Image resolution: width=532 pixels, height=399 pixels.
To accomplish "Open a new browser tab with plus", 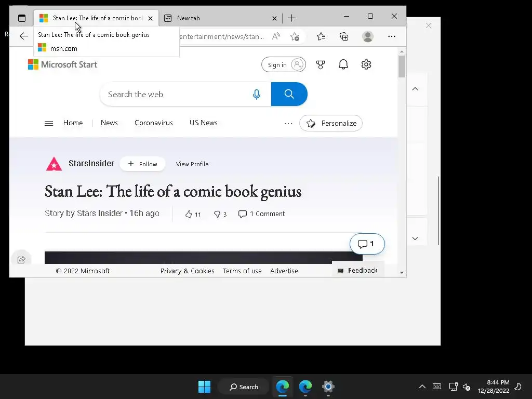I will point(292,18).
